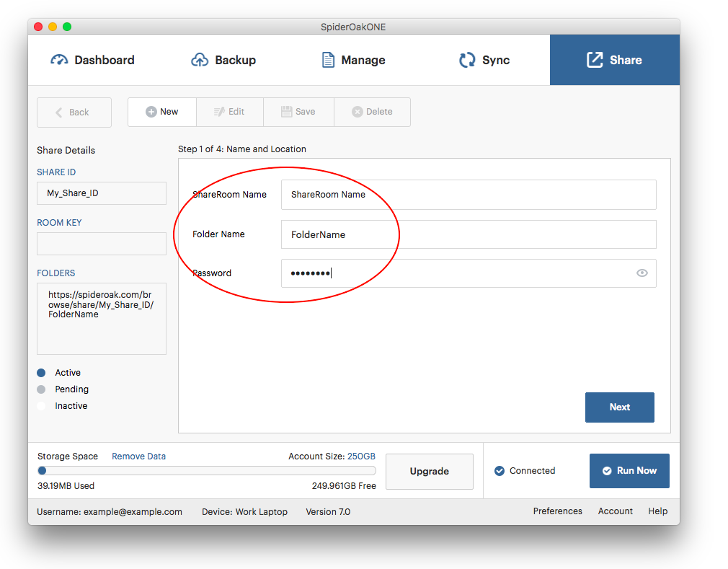Toggle password visibility with the eye icon

642,273
